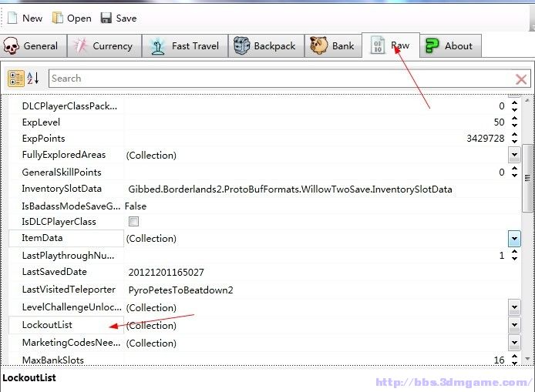Image resolution: width=535 pixels, height=392 pixels.
Task: Click the vertical scrollbar thumb
Action: click(527, 178)
